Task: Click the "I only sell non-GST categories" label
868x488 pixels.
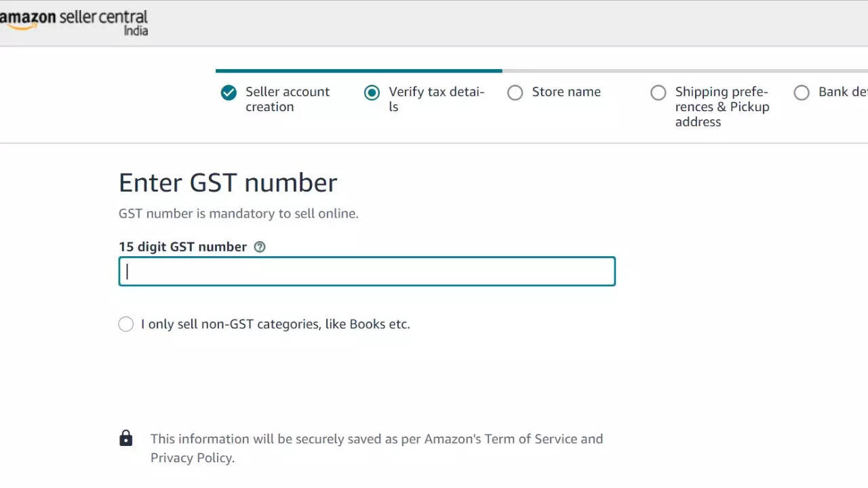Action: tap(275, 324)
